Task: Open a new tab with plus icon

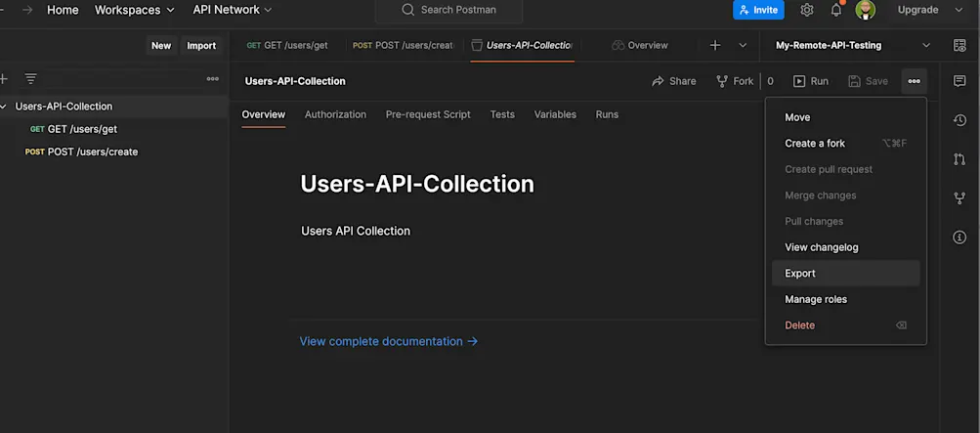Action: (x=715, y=45)
